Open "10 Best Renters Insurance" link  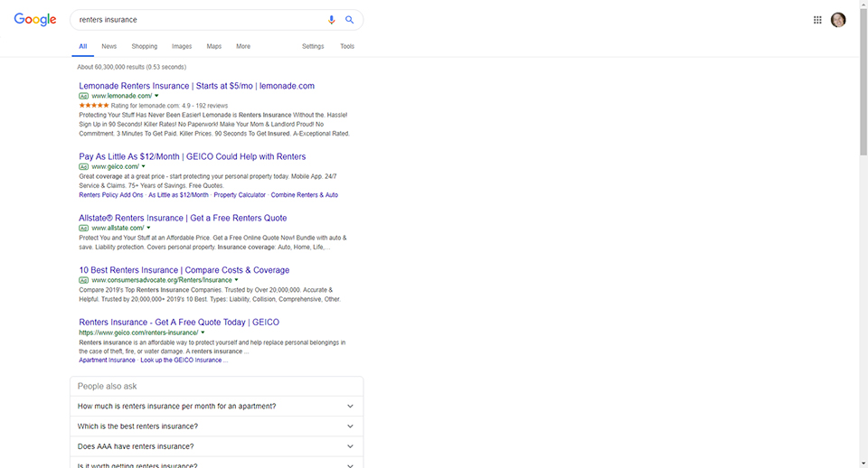pyautogui.click(x=184, y=270)
